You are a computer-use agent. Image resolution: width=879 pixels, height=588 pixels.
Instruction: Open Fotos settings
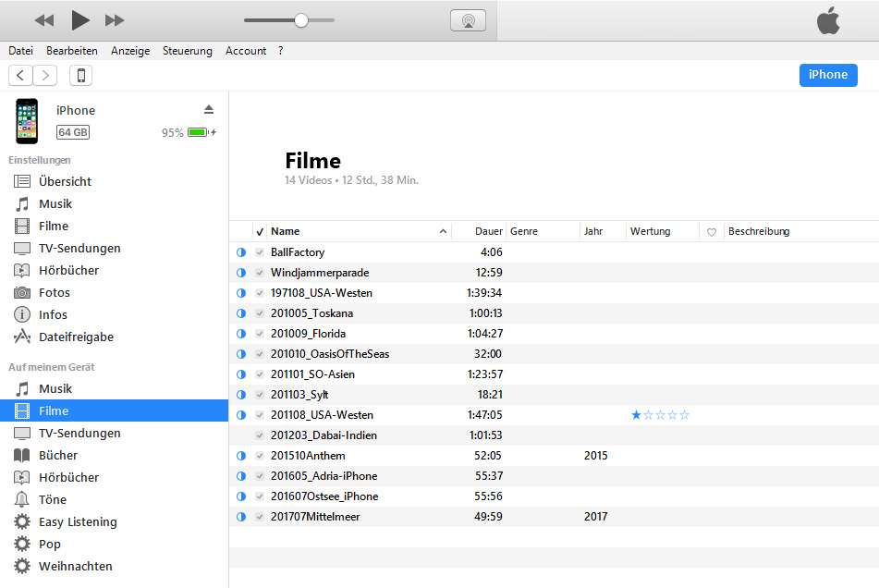[x=115, y=292]
